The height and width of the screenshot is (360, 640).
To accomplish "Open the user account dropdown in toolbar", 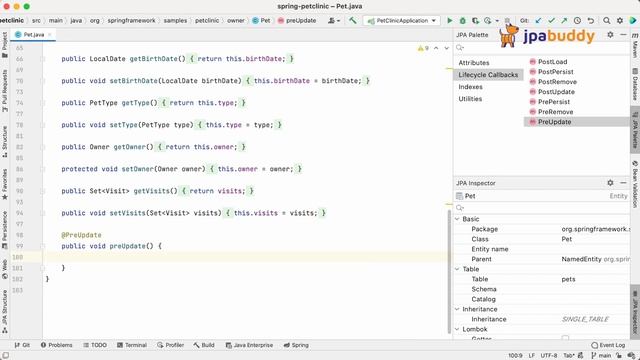I will [x=334, y=20].
